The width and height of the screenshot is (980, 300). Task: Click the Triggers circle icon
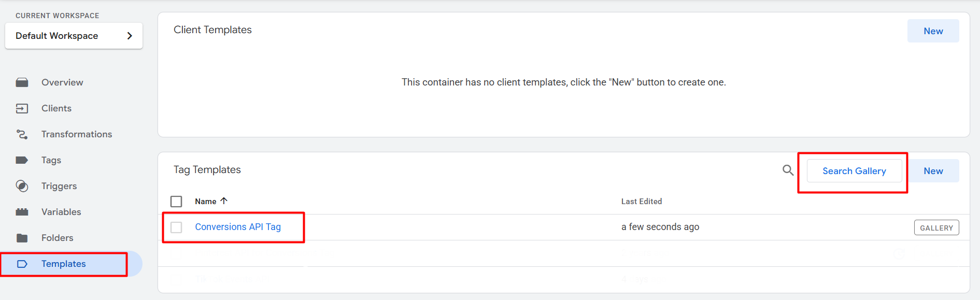[22, 186]
